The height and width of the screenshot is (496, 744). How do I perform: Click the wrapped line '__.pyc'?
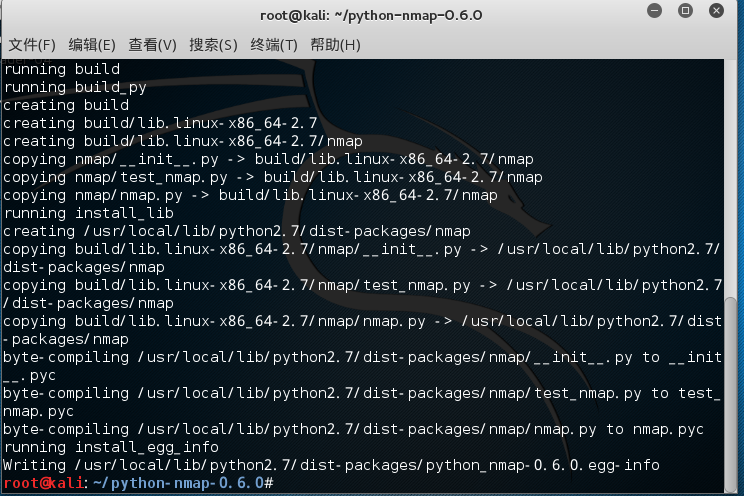pos(29,375)
